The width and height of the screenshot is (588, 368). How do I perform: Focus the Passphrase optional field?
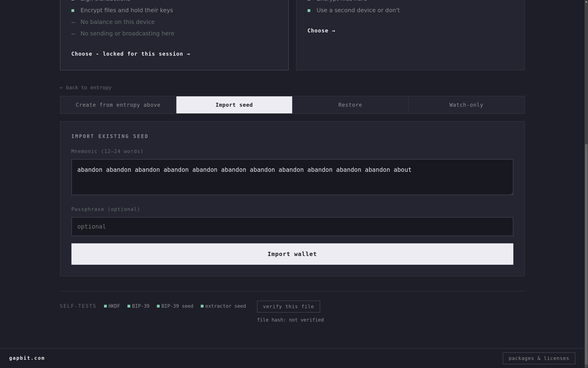pyautogui.click(x=292, y=227)
